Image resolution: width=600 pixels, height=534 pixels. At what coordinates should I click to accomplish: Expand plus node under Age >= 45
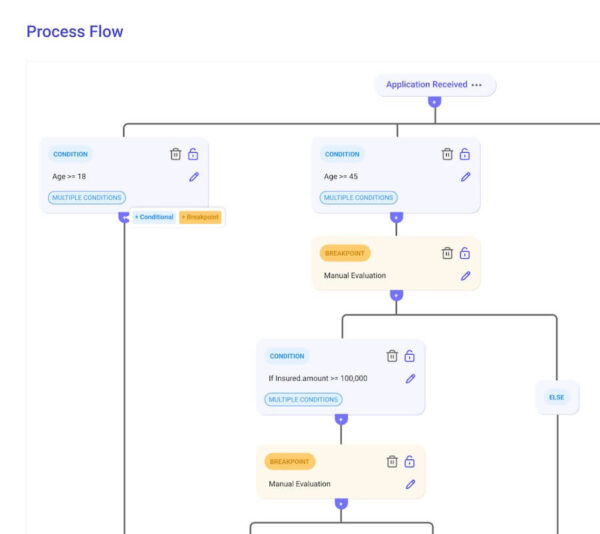tap(396, 216)
